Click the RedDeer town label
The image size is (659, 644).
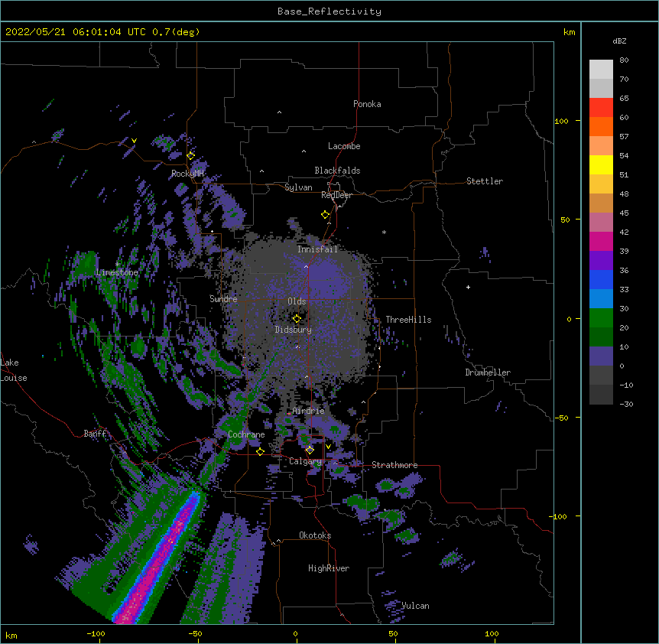click(x=336, y=195)
